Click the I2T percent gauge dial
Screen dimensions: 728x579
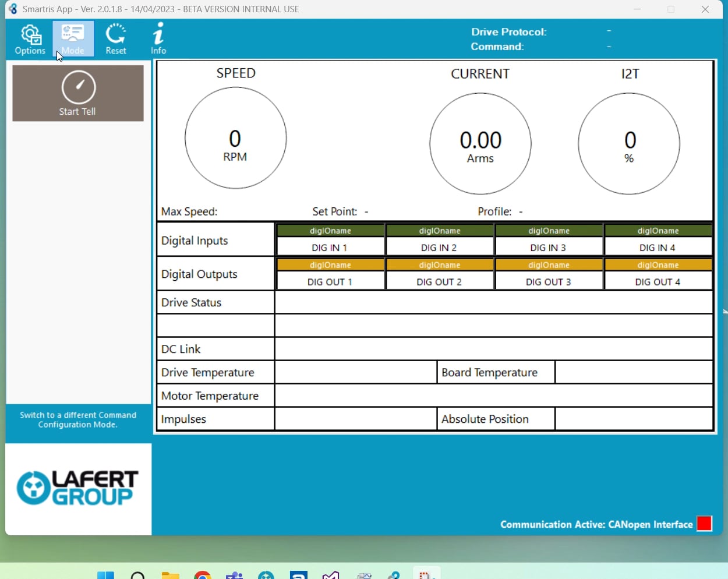coord(629,144)
